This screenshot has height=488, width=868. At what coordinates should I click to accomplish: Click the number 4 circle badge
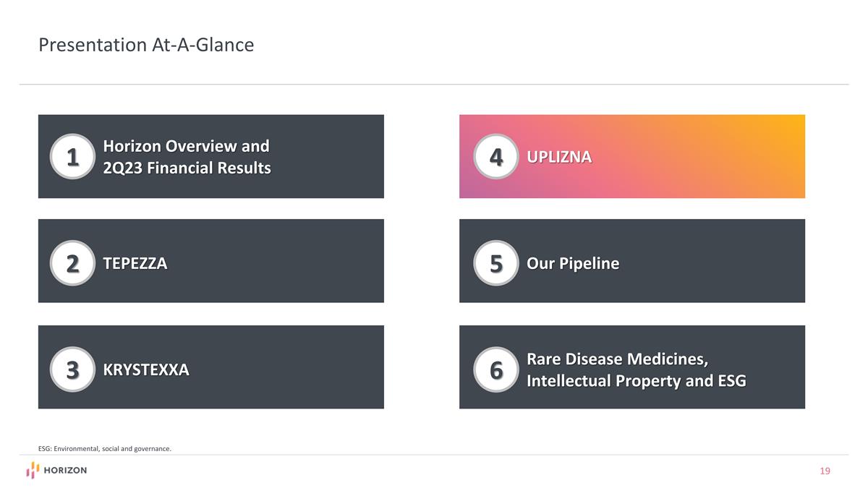496,156
